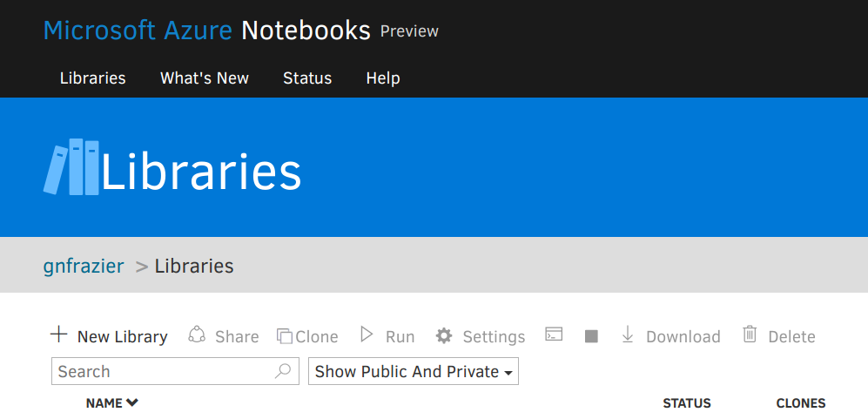Click the Delete trash can icon
868x419 pixels.
tap(750, 335)
